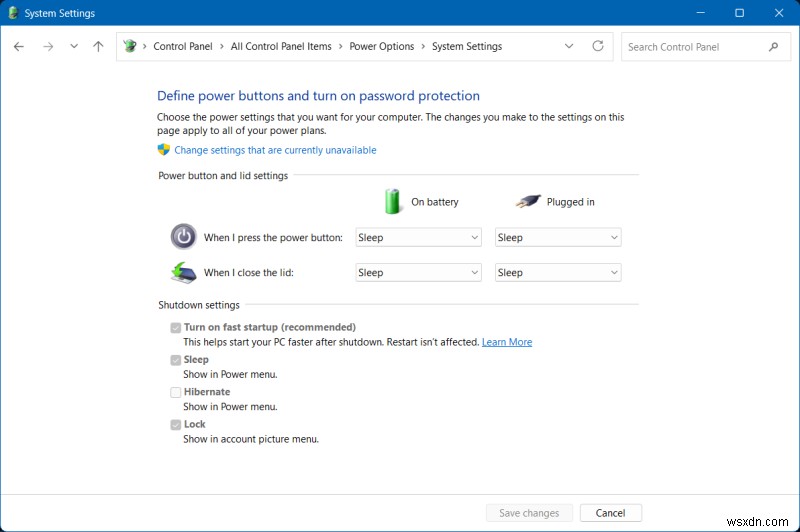
Task: Click the laptop lid icon
Action: (184, 272)
